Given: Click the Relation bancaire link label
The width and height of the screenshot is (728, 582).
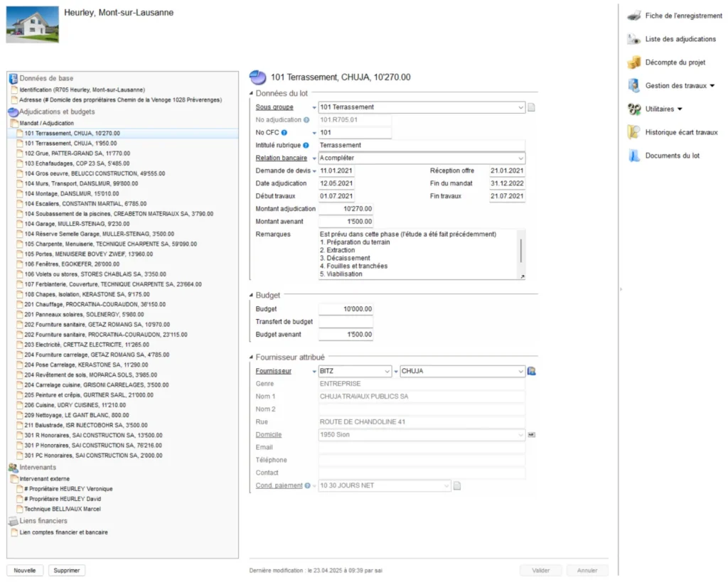Looking at the screenshot, I should click(282, 158).
